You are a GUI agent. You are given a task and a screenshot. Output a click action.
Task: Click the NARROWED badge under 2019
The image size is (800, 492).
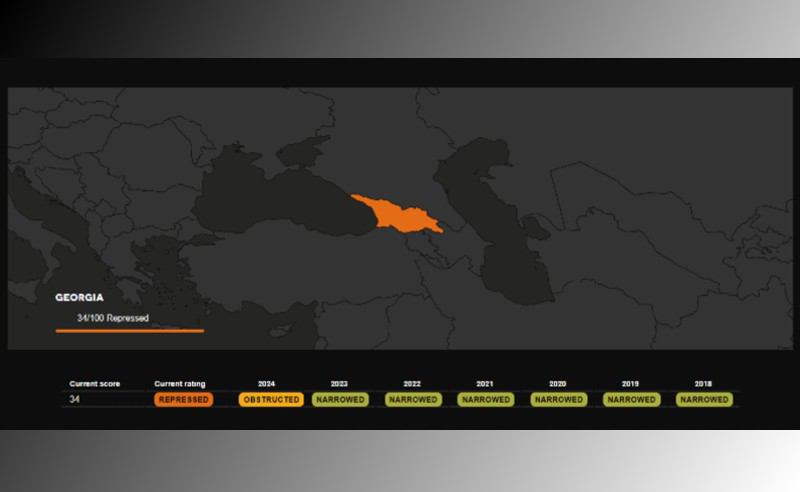[631, 399]
